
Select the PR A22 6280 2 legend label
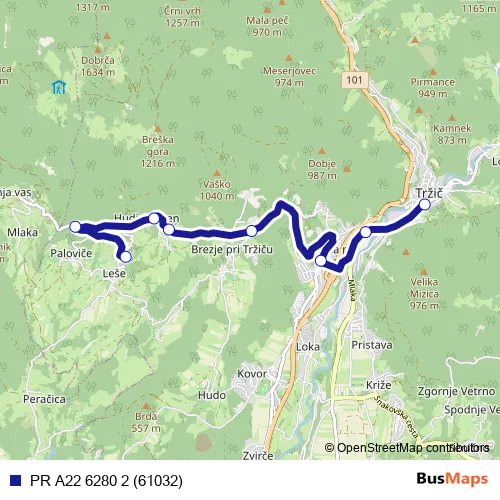click(x=106, y=481)
